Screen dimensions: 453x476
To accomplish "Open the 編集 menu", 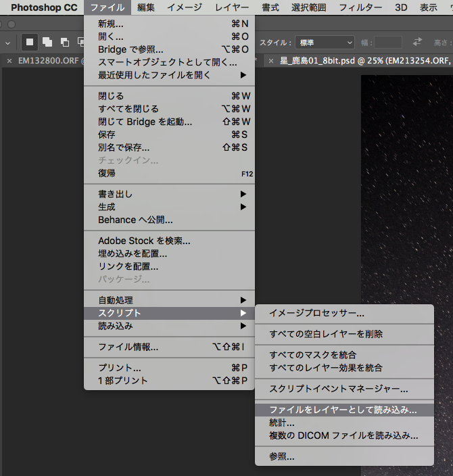I will pos(146,7).
